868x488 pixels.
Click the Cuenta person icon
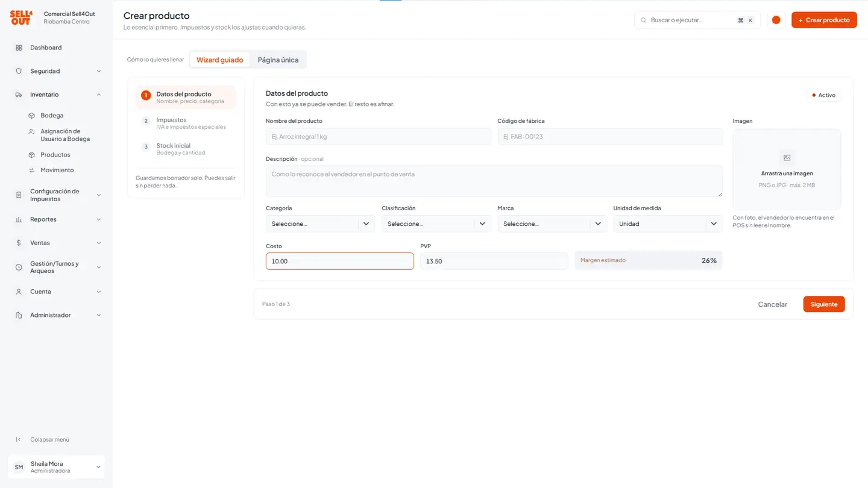19,292
